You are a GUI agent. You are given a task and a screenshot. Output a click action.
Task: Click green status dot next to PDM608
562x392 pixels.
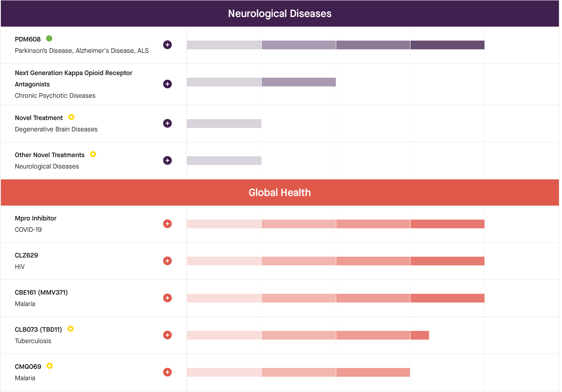(49, 38)
